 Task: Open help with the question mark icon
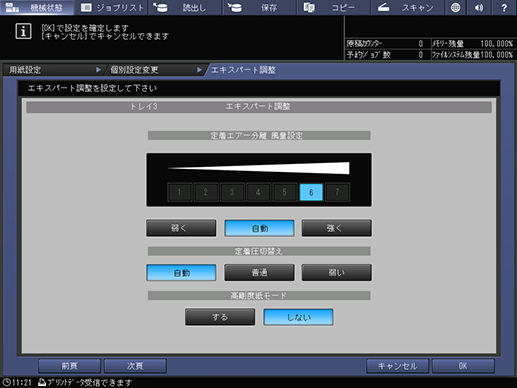point(504,7)
